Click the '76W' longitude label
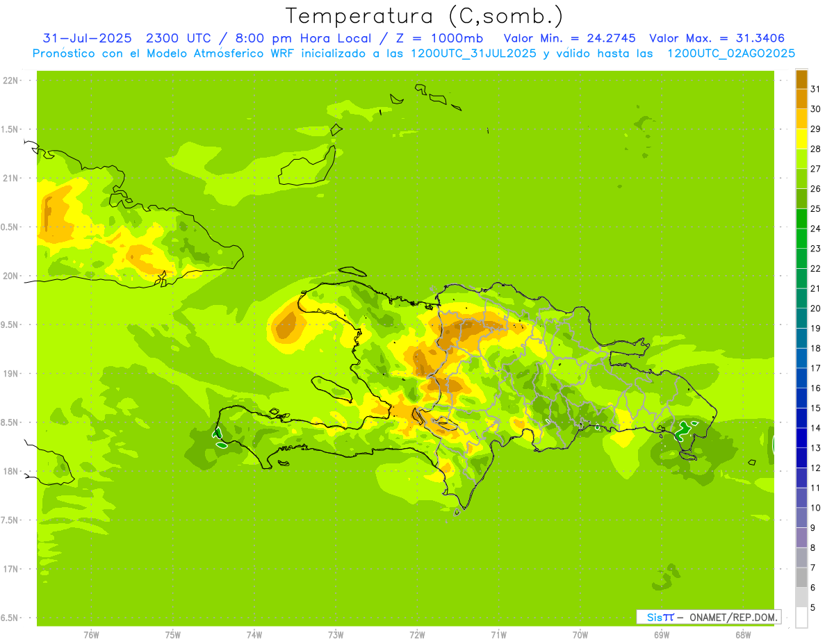 click(x=91, y=635)
